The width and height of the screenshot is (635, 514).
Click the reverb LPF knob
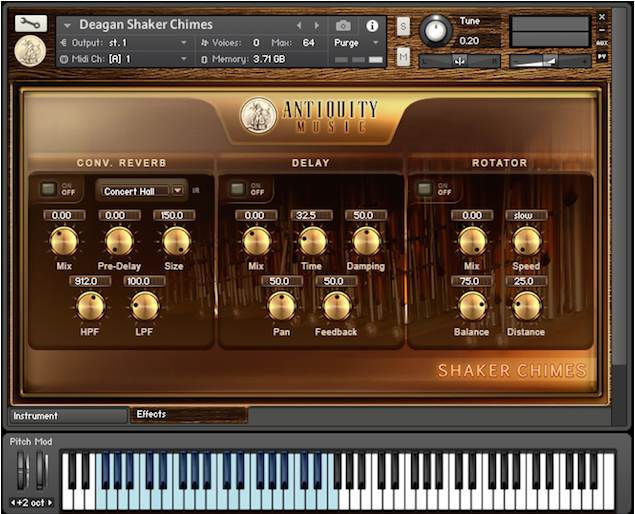[144, 307]
